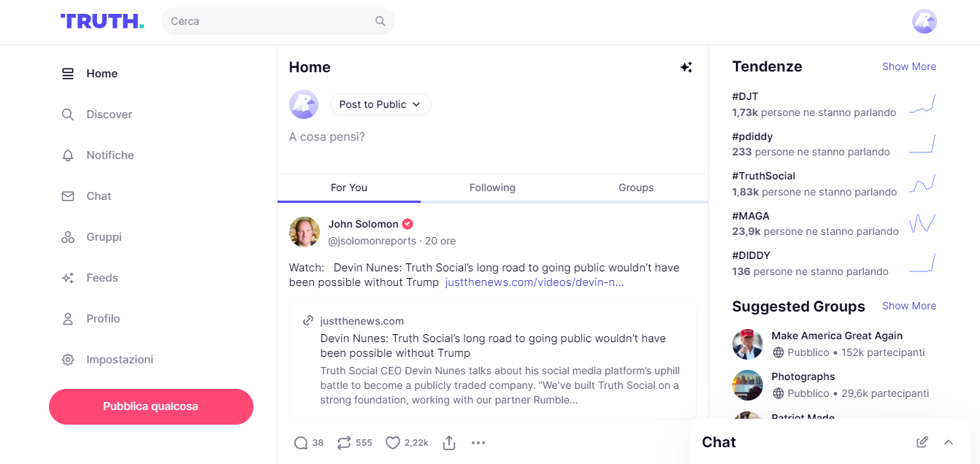Image resolution: width=980 pixels, height=464 pixels.
Task: Click the sparkle icon beside Home heading
Action: [x=686, y=67]
